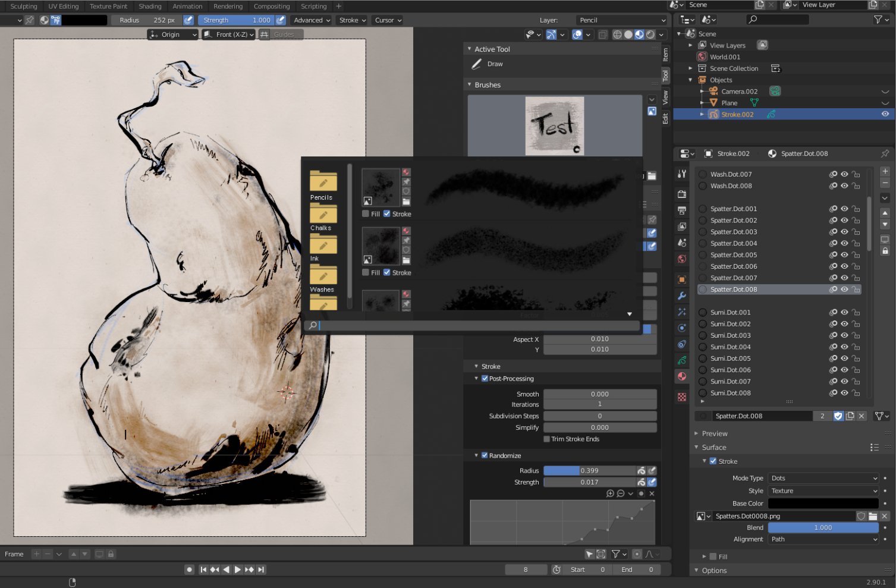Click the Base Color black swatch

pyautogui.click(x=823, y=504)
